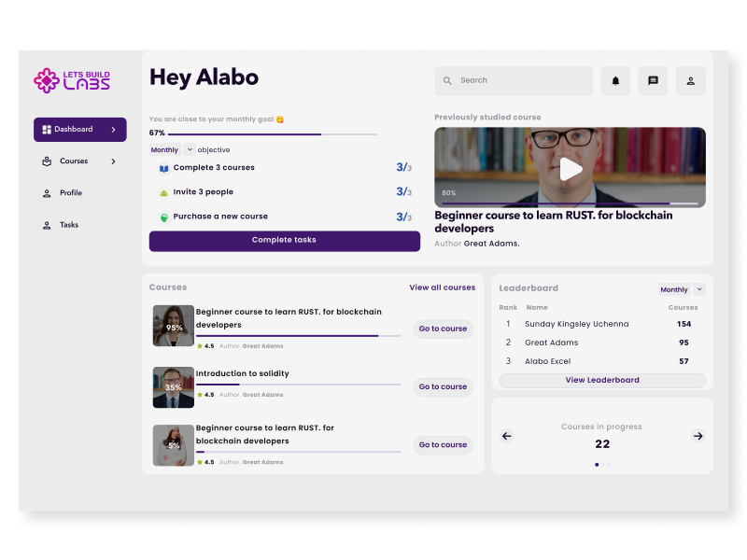Advance Courses in progress with the right arrow

click(x=699, y=436)
